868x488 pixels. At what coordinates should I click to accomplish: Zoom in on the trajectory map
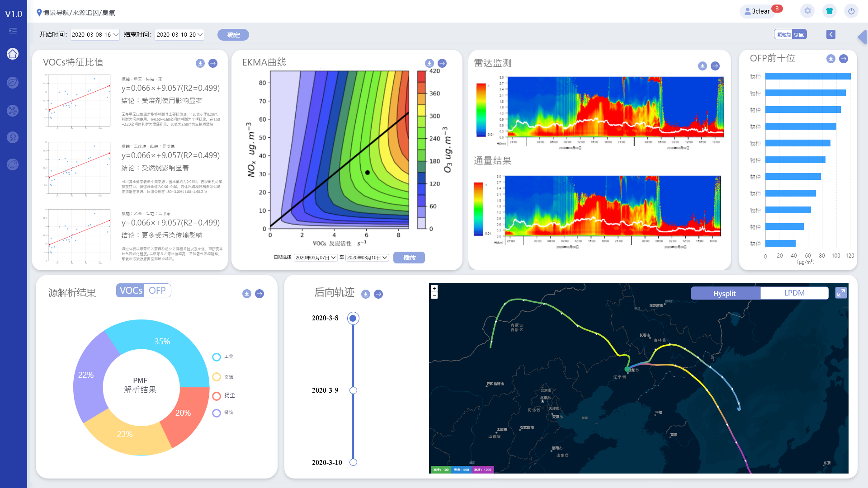(x=434, y=288)
